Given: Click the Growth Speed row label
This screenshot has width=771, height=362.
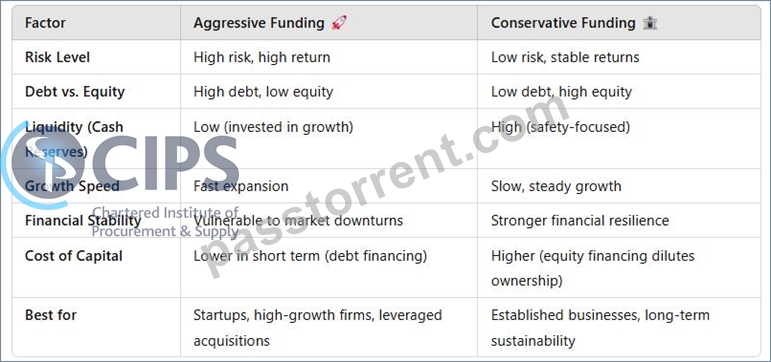Looking at the screenshot, I should pos(72,186).
